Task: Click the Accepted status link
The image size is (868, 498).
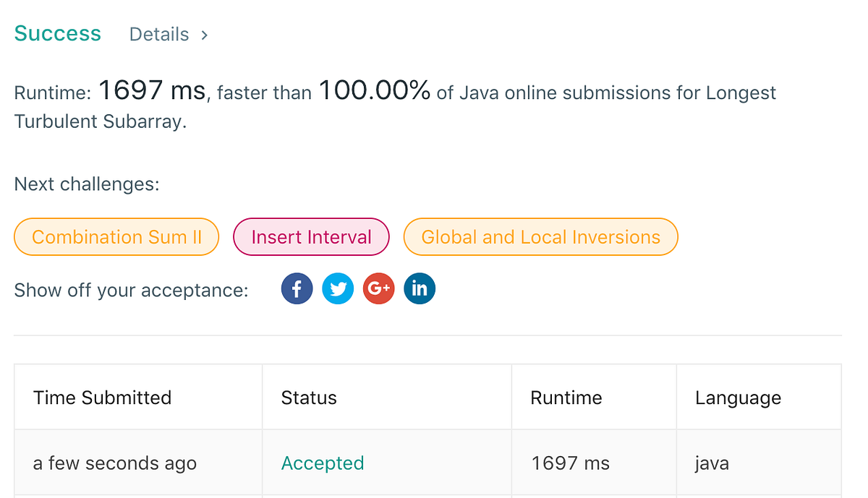Action: tap(323, 463)
